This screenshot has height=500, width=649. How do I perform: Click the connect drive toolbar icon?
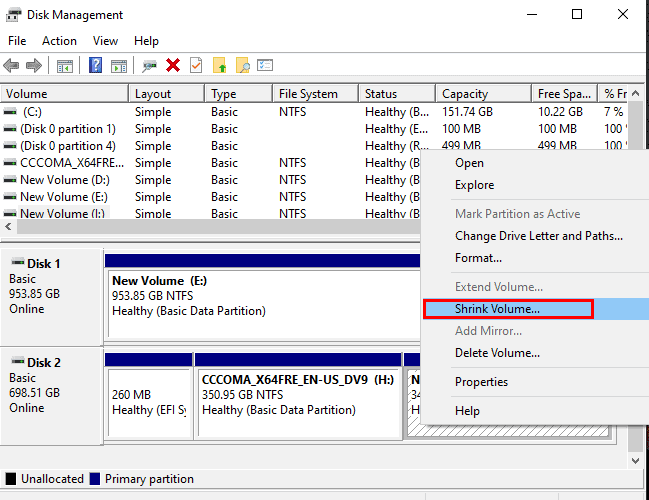[149, 66]
